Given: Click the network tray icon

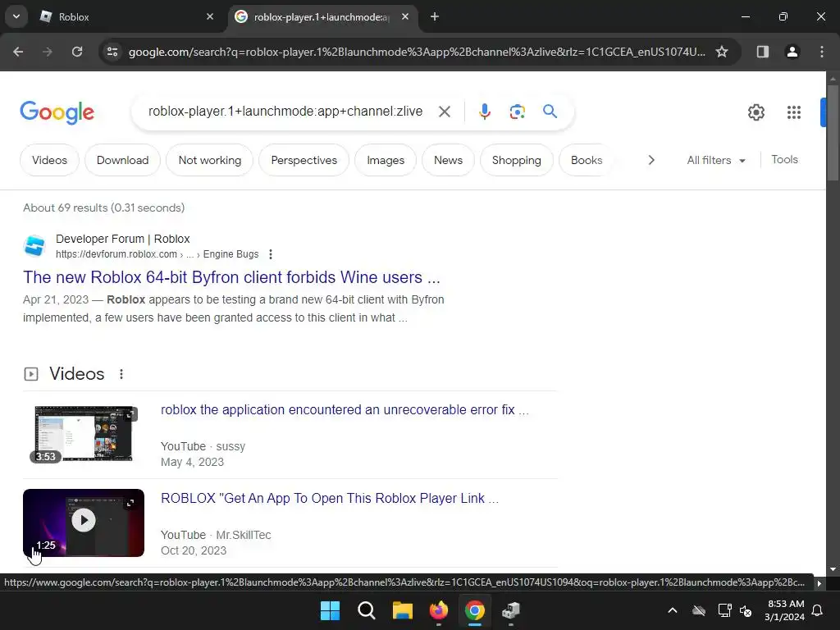Looking at the screenshot, I should [x=724, y=610].
